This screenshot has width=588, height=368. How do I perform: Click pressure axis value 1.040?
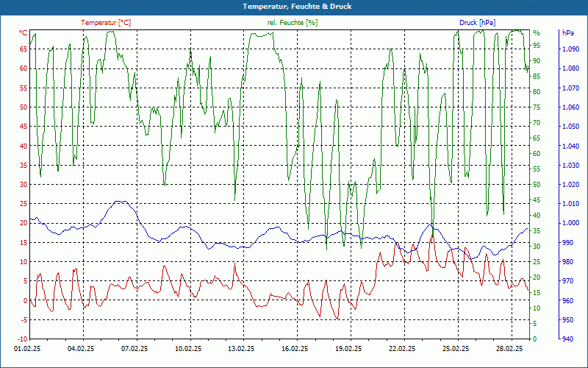click(570, 146)
